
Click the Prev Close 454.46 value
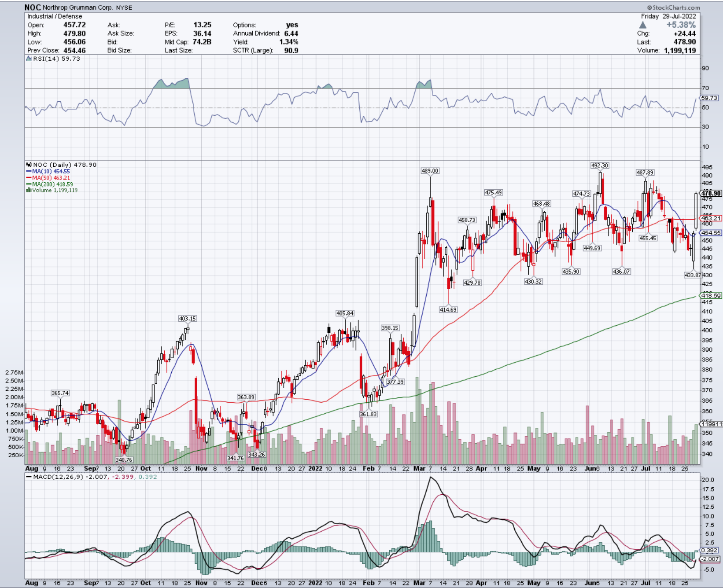74,51
